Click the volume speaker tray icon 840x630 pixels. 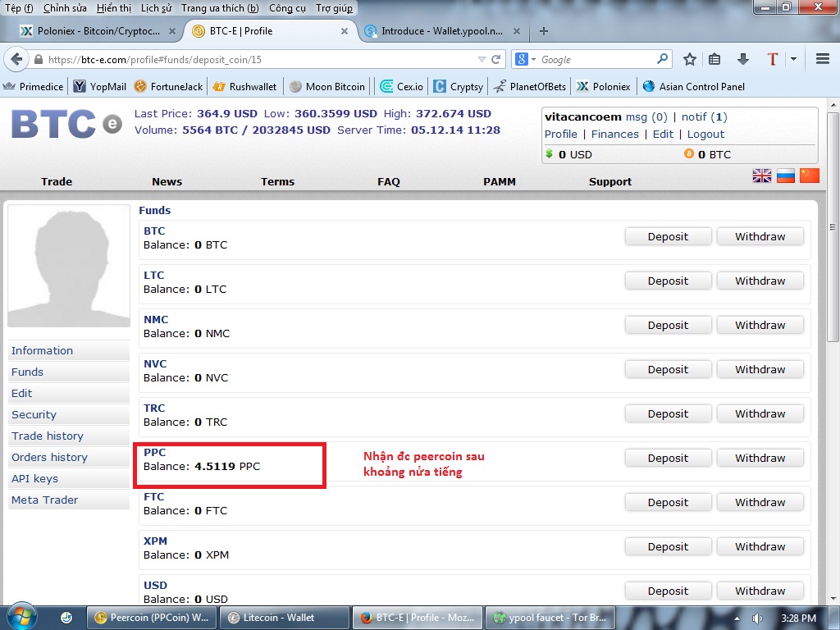point(757,619)
